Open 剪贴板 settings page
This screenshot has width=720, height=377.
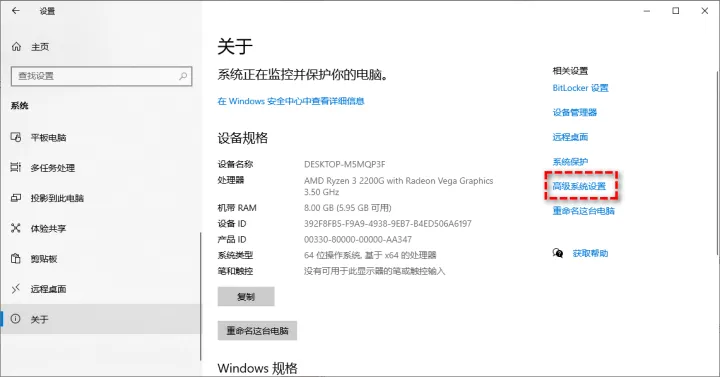101,259
